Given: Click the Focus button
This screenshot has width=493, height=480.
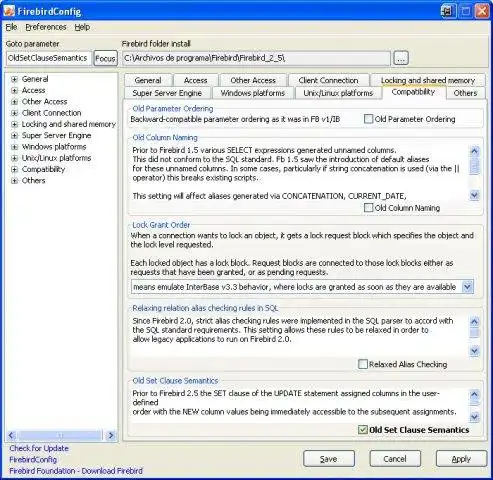Looking at the screenshot, I should click(105, 58).
